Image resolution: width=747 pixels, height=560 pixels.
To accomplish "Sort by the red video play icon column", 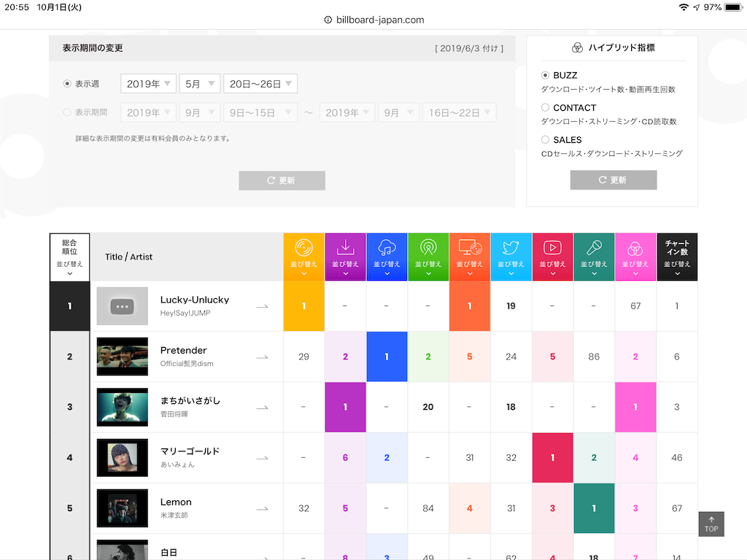I will click(553, 257).
